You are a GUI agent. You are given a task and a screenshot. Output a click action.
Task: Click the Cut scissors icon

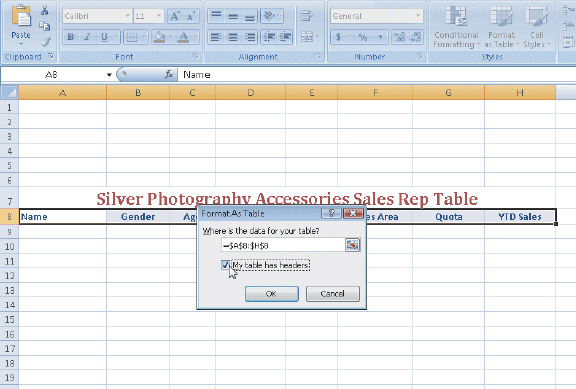(44, 10)
